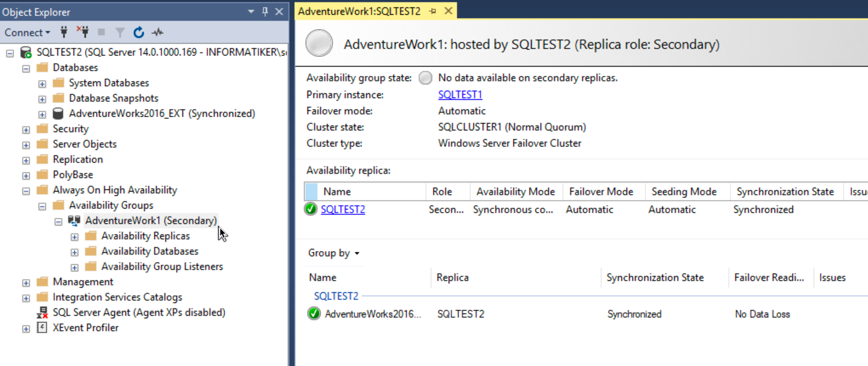Sort replicas by Name column header

click(x=371, y=191)
